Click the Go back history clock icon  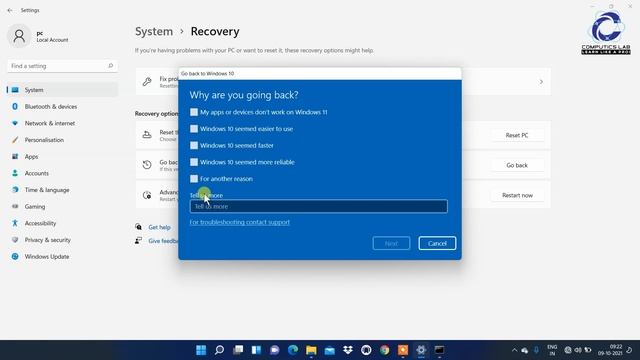point(147,164)
